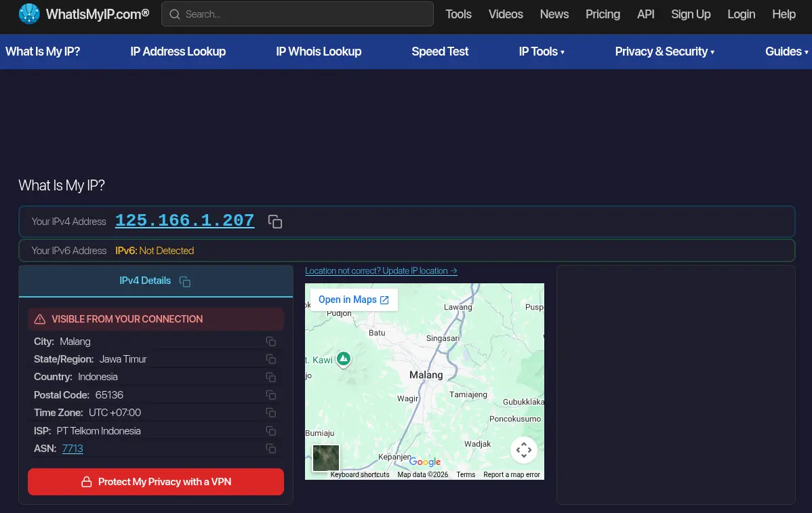812x513 pixels.
Task: Switch map to satellite thumbnail view
Action: coord(326,457)
